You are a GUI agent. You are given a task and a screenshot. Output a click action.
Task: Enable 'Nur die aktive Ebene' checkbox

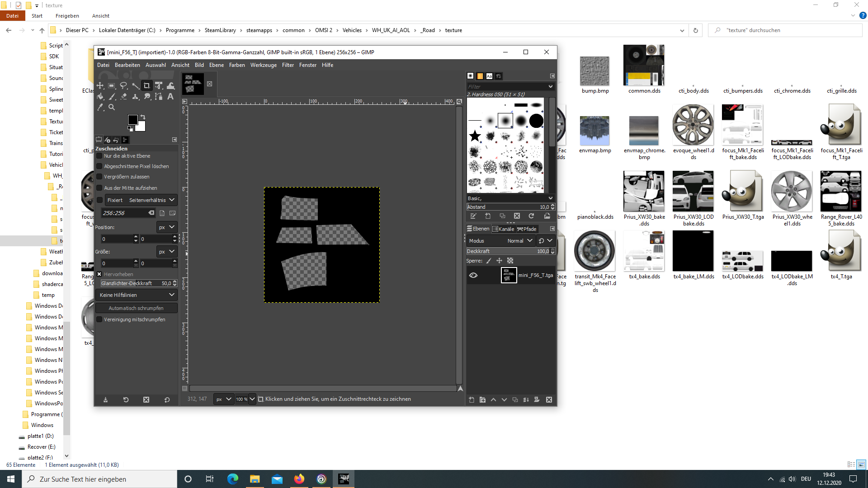pos(99,156)
